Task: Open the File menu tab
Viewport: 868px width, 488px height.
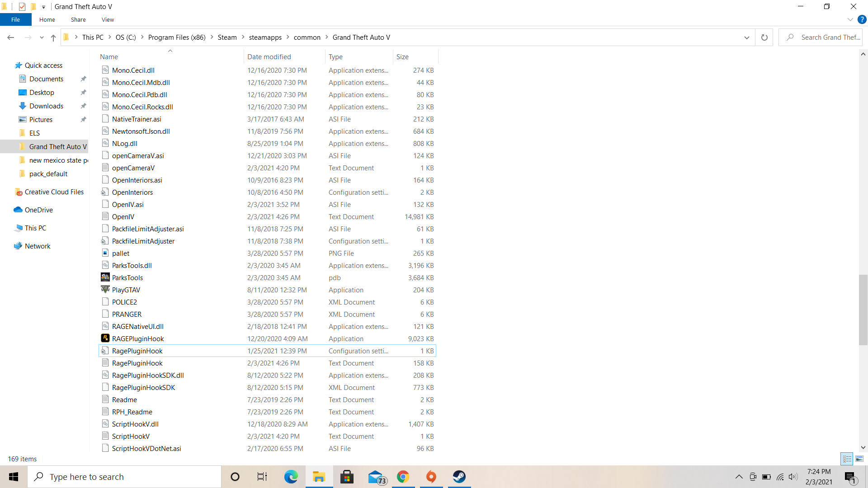Action: (x=15, y=19)
